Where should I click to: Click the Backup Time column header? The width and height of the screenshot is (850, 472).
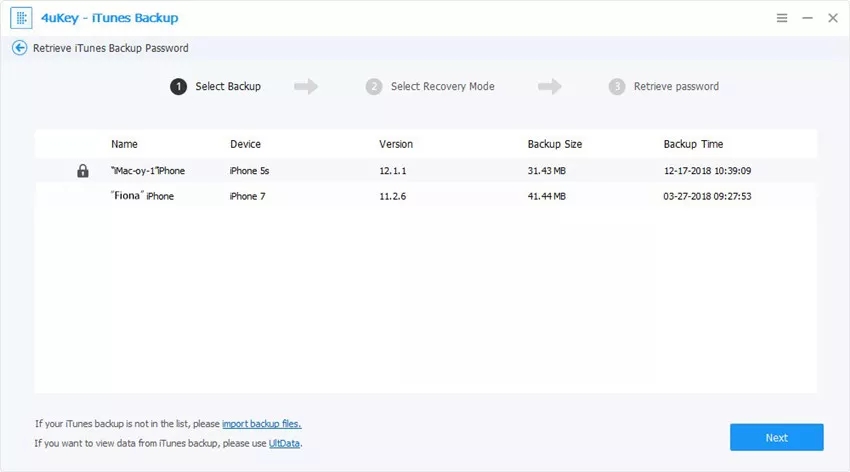(x=693, y=144)
